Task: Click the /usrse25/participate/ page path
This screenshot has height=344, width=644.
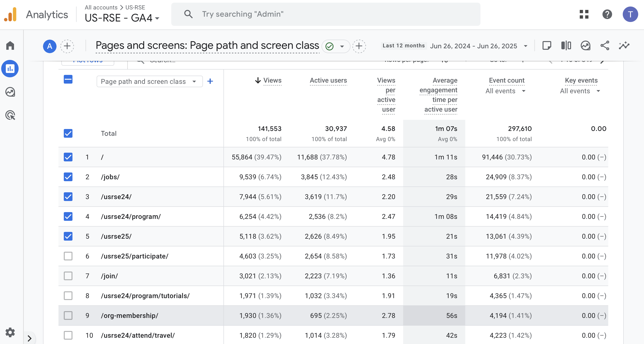Action: pos(135,256)
